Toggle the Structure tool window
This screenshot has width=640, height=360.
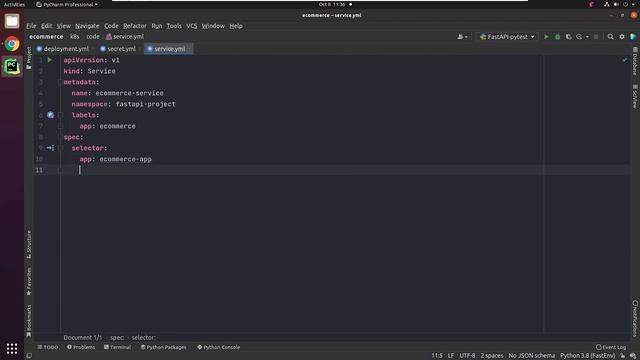(29, 244)
